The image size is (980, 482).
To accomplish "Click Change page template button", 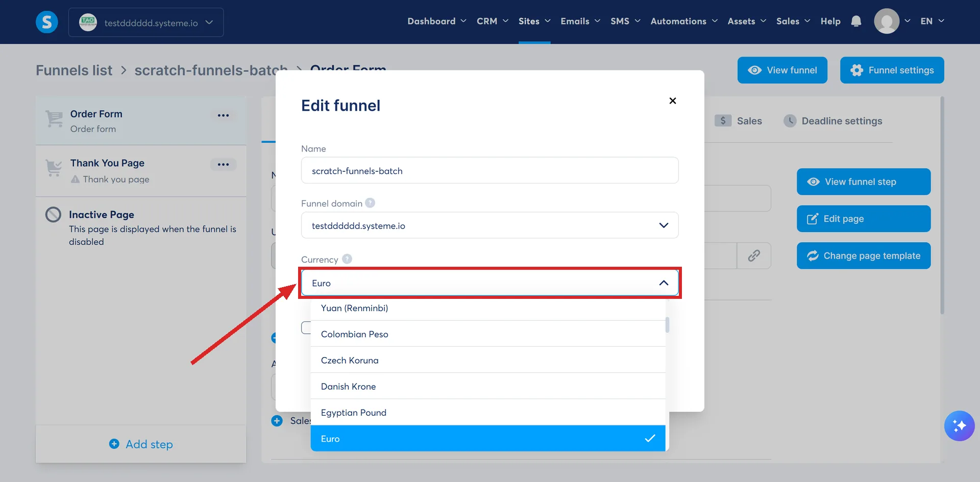I will pyautogui.click(x=864, y=256).
